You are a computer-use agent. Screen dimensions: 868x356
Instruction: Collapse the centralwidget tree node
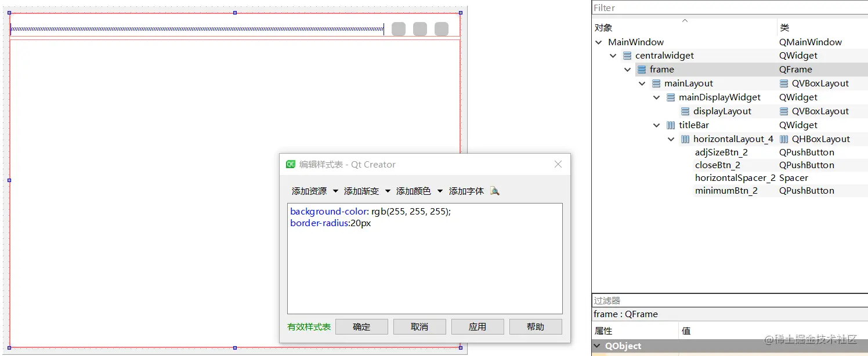coord(613,55)
